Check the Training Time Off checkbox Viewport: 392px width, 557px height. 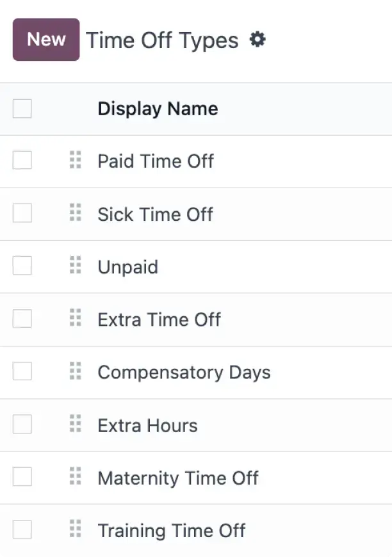pyautogui.click(x=22, y=529)
